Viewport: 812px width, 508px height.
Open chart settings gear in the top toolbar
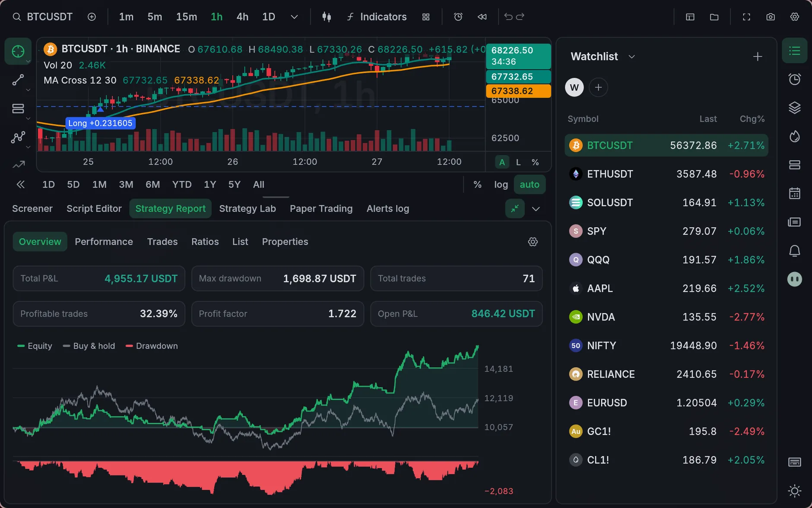795,17
